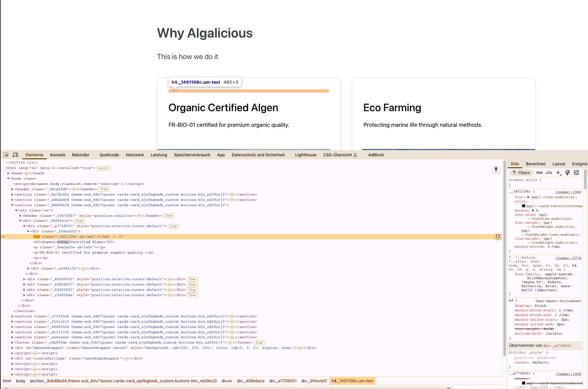Click the styles panel vertical scrollbar
This screenshot has width=588, height=389.
[x=585, y=179]
